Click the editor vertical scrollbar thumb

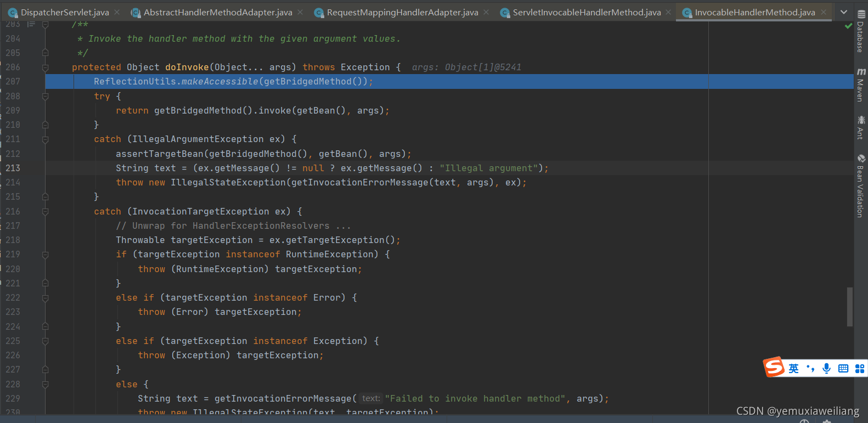[x=850, y=307]
